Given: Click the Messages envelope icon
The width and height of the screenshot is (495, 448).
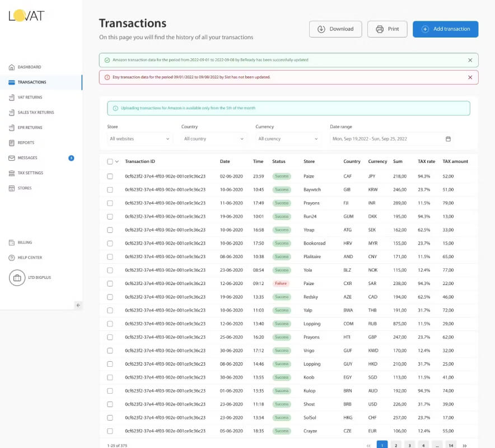Looking at the screenshot, I should [x=12, y=158].
